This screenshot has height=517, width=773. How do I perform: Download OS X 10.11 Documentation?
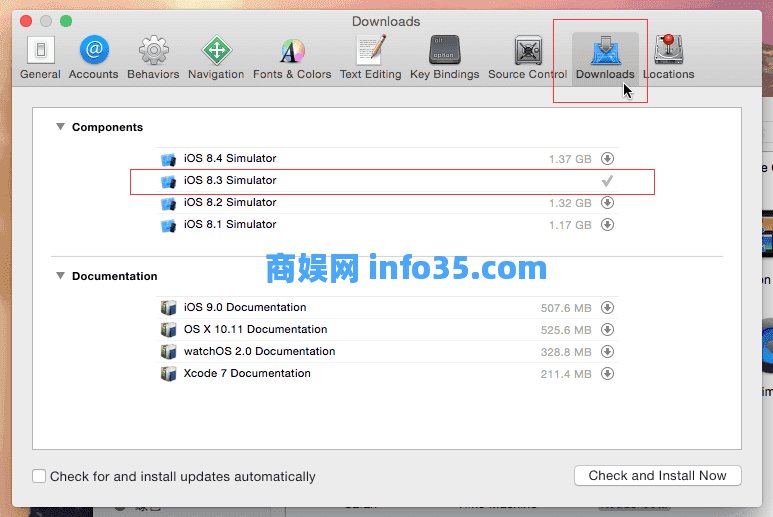607,330
